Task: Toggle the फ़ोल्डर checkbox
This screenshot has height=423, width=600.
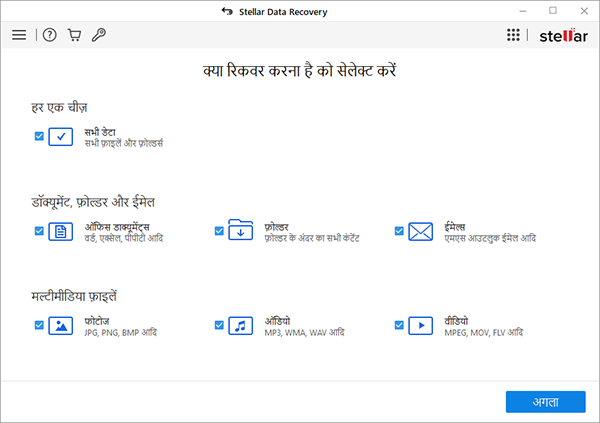Action: (x=219, y=231)
